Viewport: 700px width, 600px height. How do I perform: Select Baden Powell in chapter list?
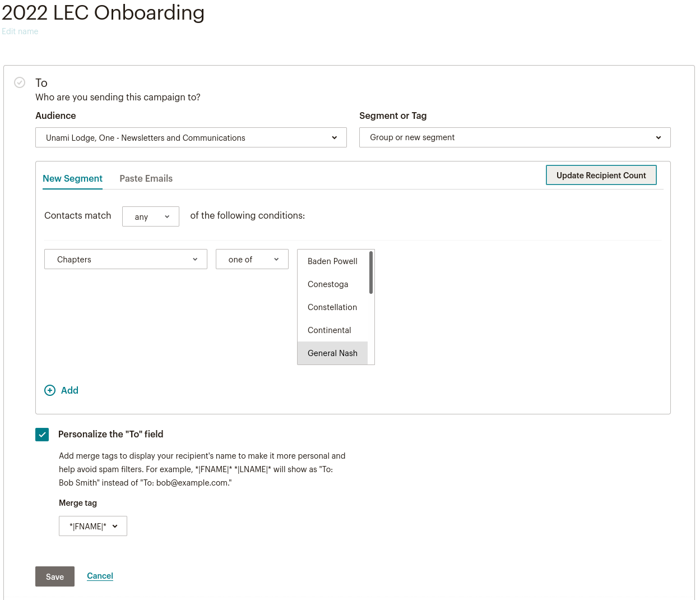(332, 261)
